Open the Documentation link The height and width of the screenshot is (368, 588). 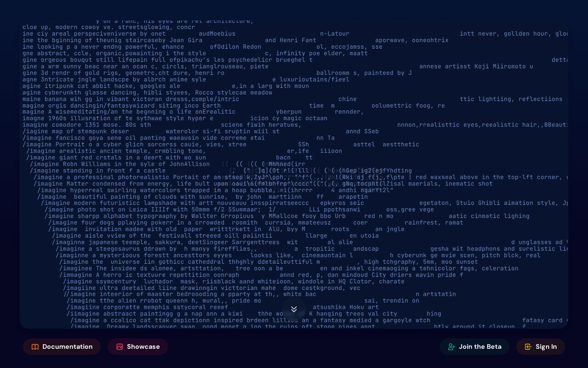(x=62, y=347)
